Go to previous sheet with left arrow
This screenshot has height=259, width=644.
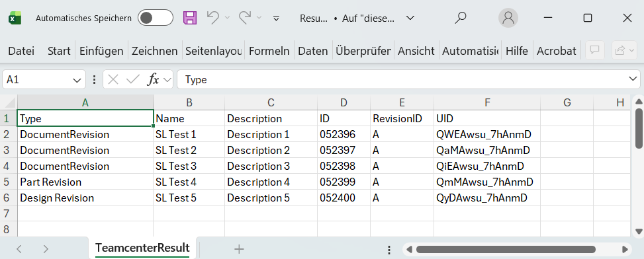click(x=19, y=248)
